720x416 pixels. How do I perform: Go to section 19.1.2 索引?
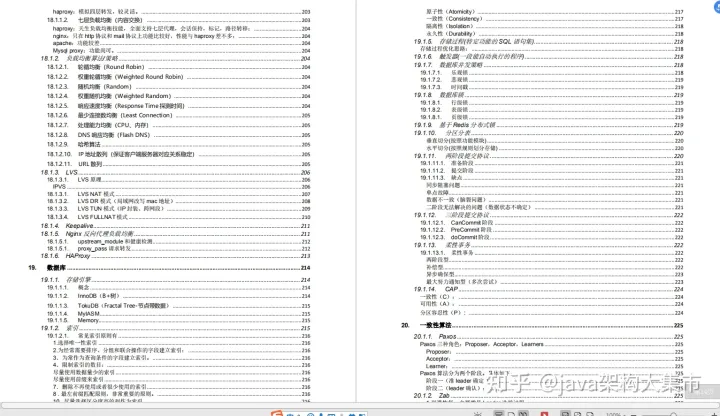coord(175,328)
